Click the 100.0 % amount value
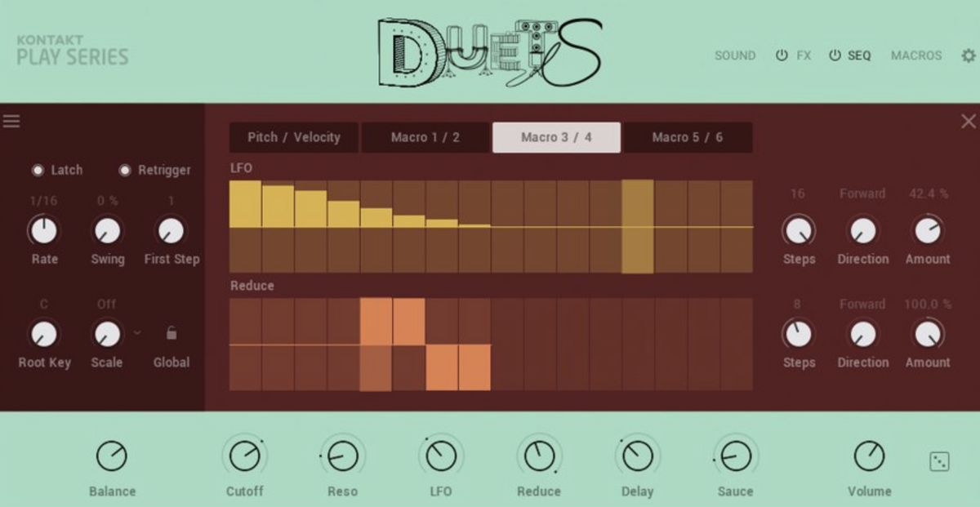 tap(928, 304)
